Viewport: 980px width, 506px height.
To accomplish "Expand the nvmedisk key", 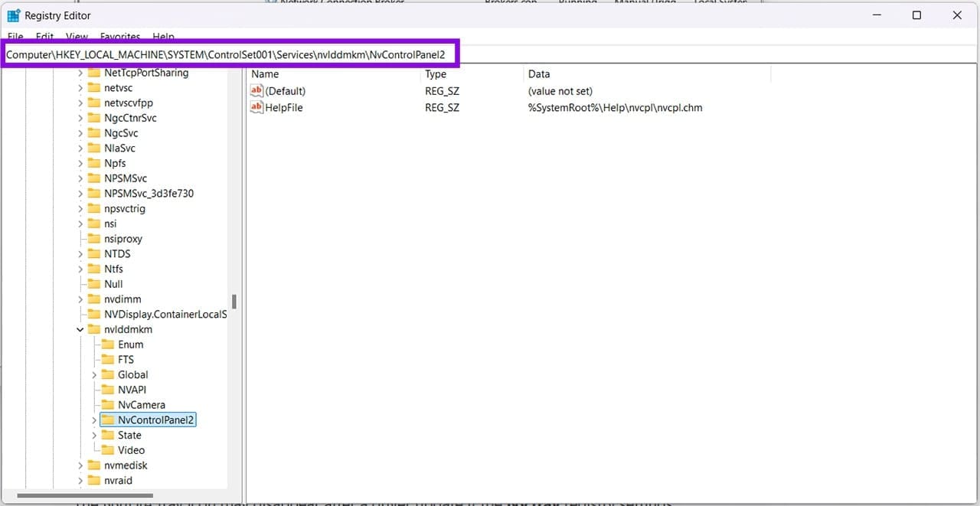I will 80,465.
